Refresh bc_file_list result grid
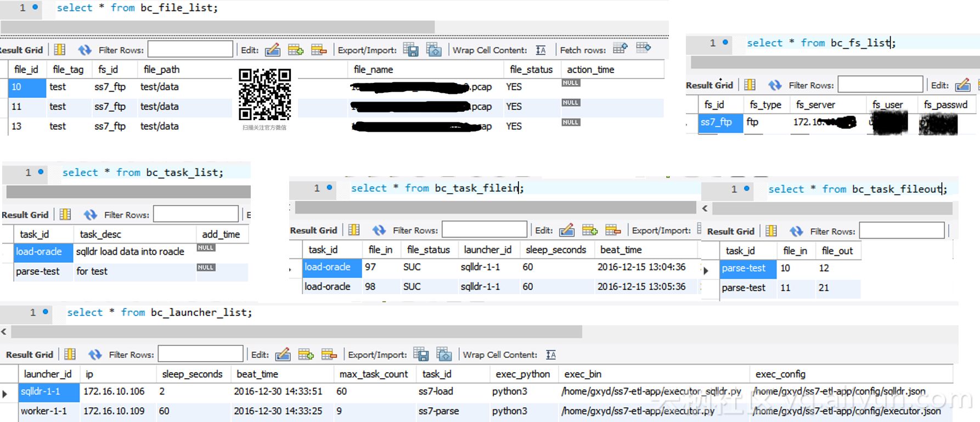Screen dimensions: 980x422 click(85, 50)
